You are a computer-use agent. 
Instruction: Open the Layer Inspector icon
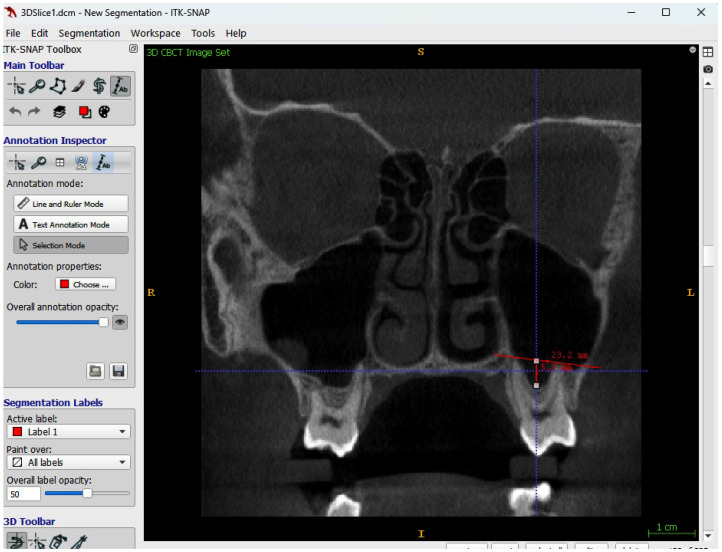pyautogui.click(x=59, y=112)
